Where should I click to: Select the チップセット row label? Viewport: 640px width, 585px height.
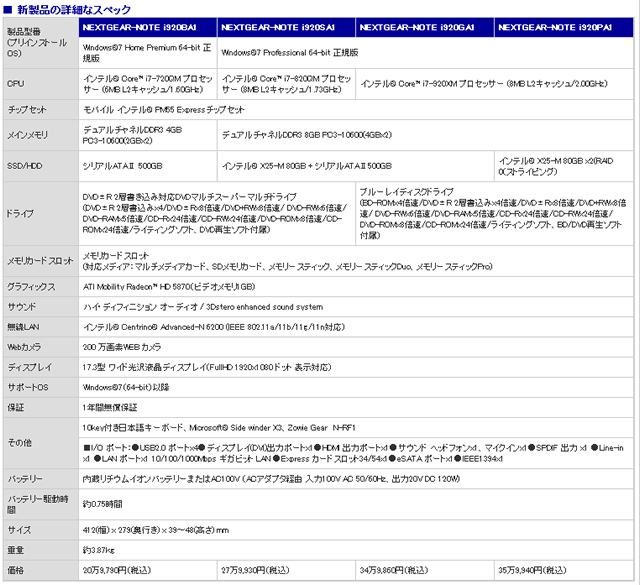click(41, 110)
